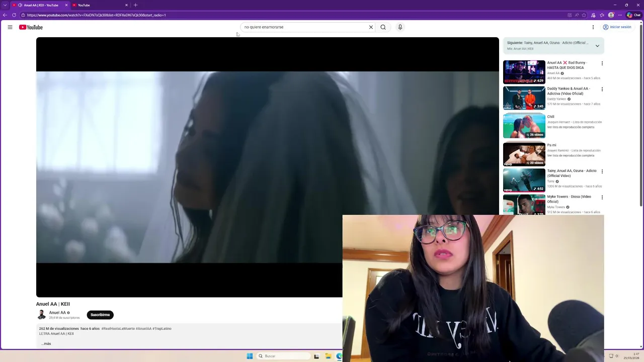
Task: Open YouTube settings three-dot menu in header
Action: (593, 27)
